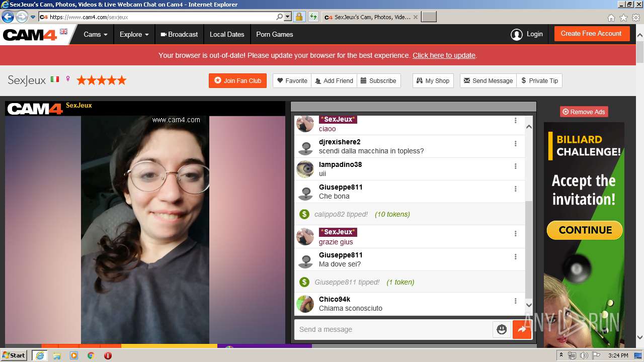Click CONTINUE on the billiard ad
The width and height of the screenshot is (644, 362).
[585, 230]
